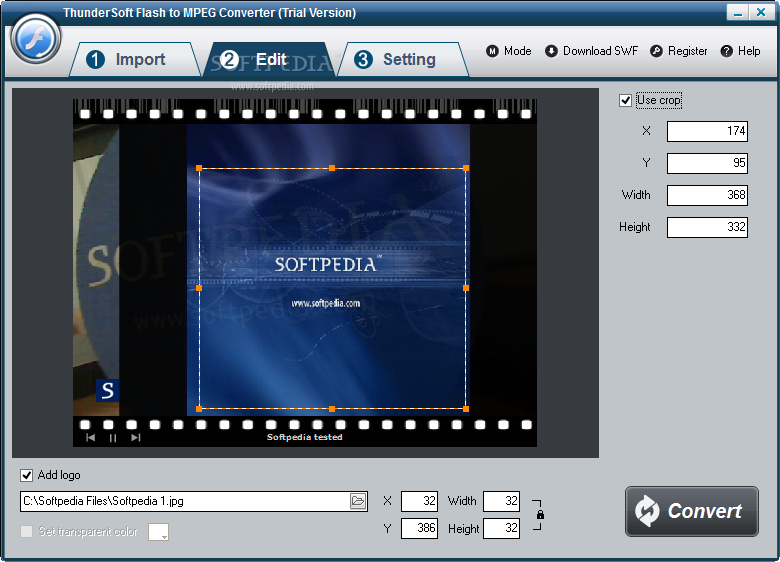This screenshot has height=562, width=780.
Task: Click the crop Y input field
Action: coord(707,163)
